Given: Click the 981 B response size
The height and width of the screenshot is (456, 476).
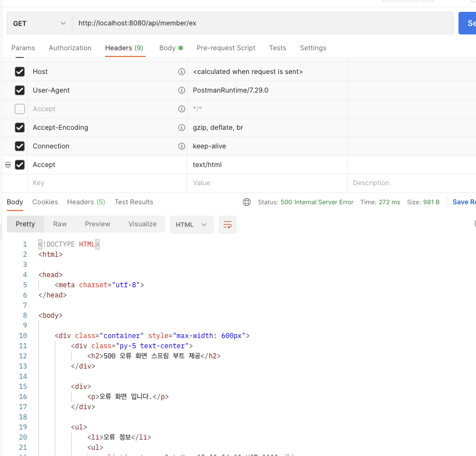Looking at the screenshot, I should pos(431,202).
